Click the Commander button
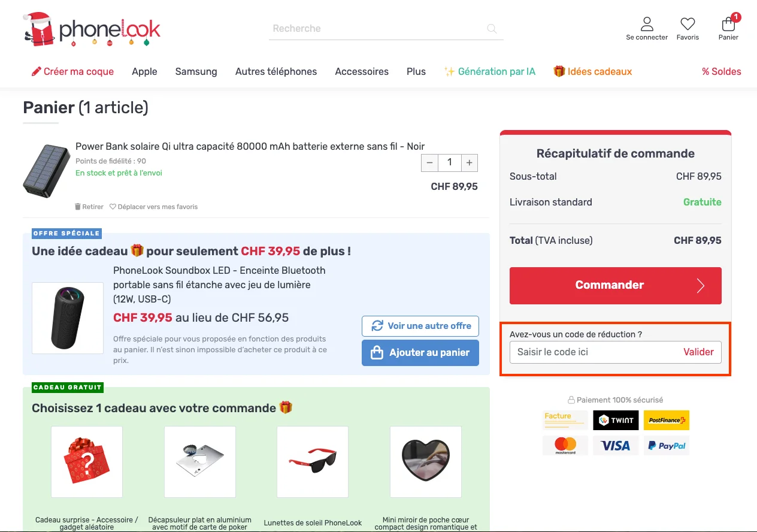 click(615, 285)
